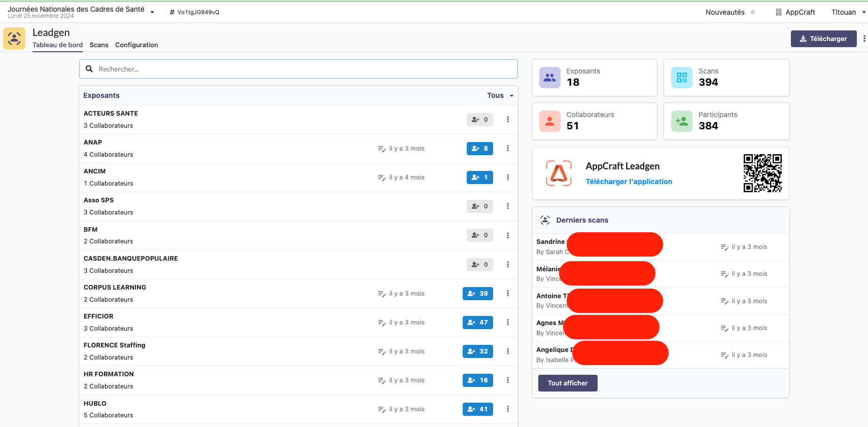Open the Configuration tab
This screenshot has width=868, height=427.
(136, 45)
